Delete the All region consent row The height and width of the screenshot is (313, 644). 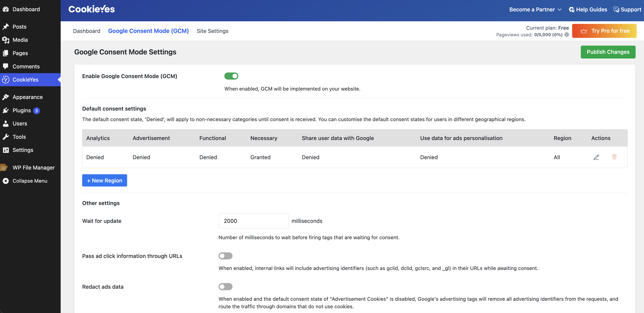pyautogui.click(x=614, y=157)
